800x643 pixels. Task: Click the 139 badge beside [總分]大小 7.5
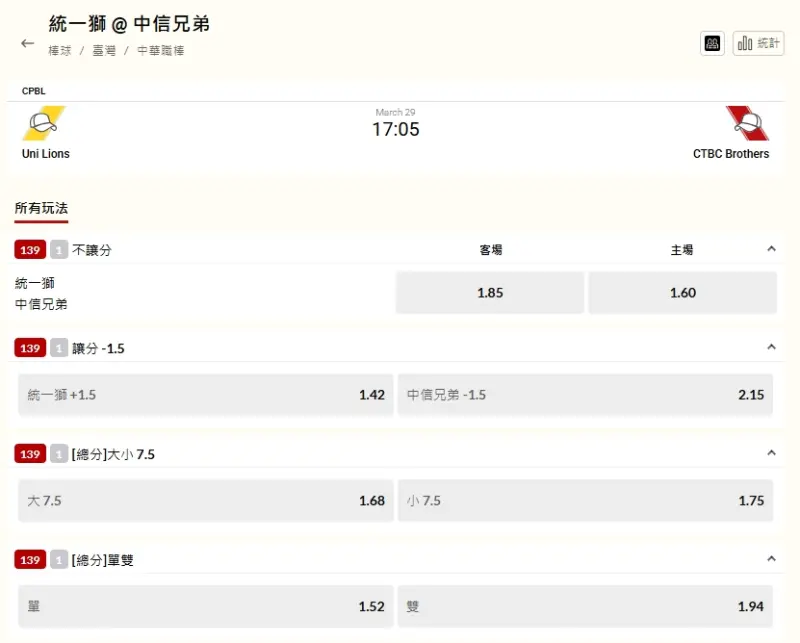point(30,454)
